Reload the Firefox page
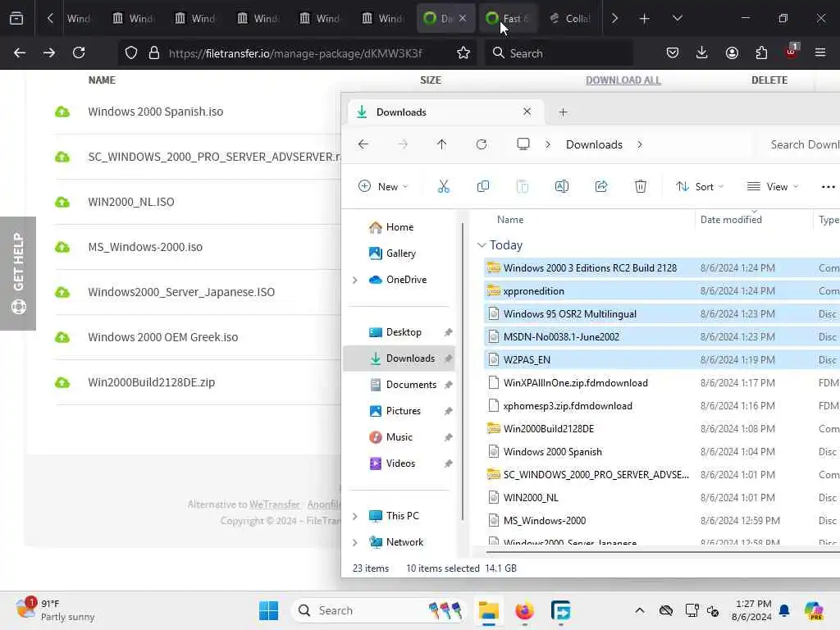The width and height of the screenshot is (840, 630). tap(79, 52)
